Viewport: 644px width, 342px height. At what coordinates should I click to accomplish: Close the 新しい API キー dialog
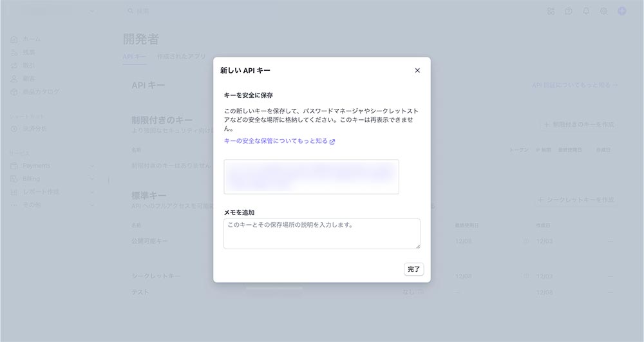pos(417,70)
